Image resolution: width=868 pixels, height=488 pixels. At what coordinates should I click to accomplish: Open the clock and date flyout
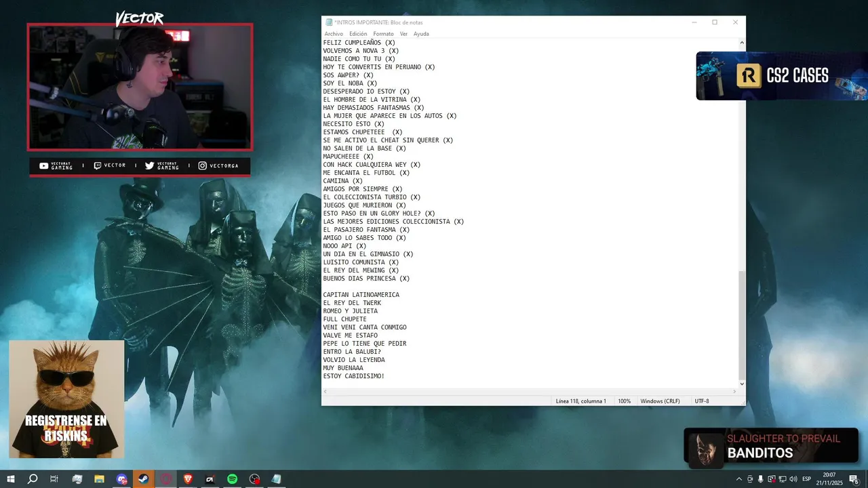pos(830,479)
